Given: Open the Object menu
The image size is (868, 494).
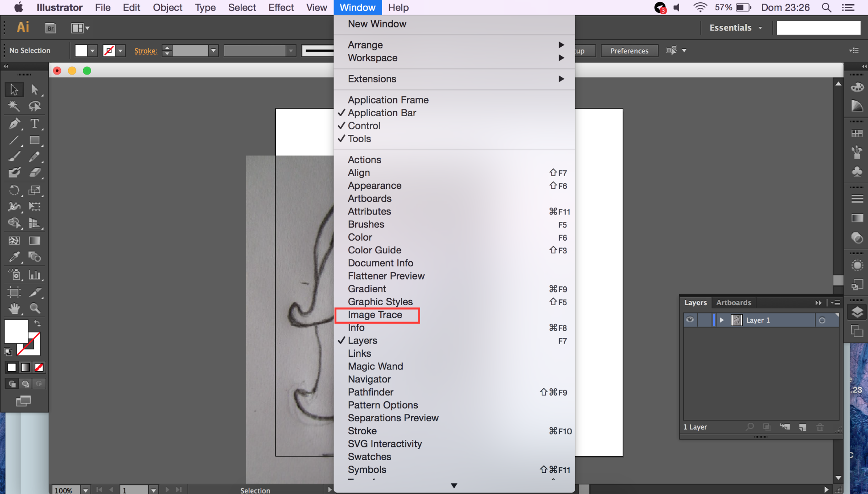Looking at the screenshot, I should tap(167, 7).
